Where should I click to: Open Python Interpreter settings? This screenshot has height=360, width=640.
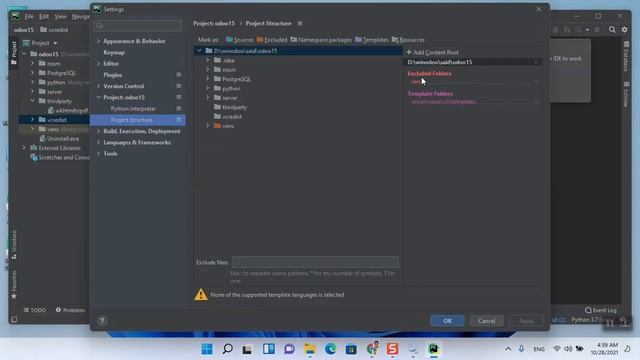coord(133,109)
